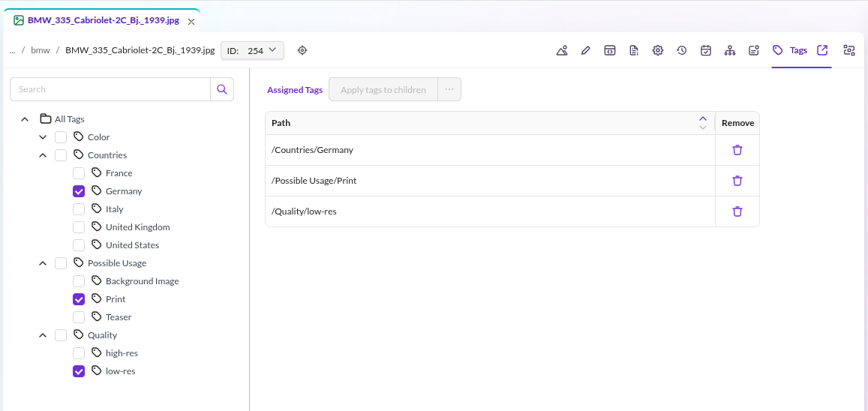
Task: Click the Apply tags to children button
Action: click(x=383, y=89)
